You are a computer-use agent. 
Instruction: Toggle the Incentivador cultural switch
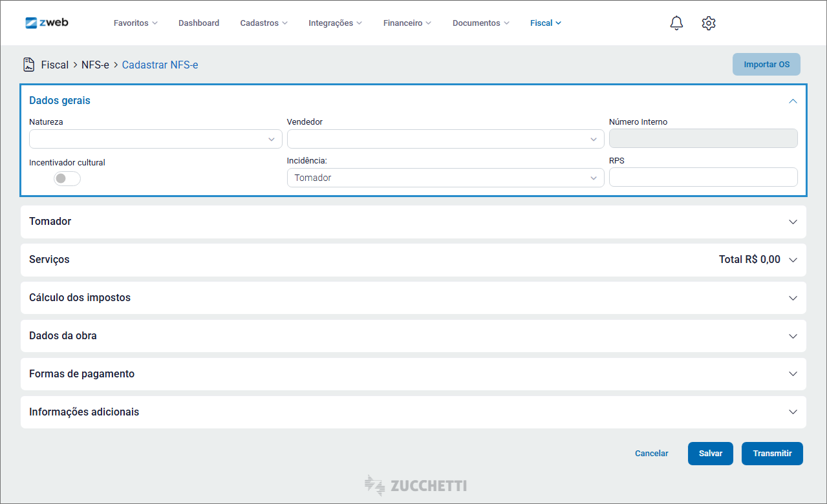pyautogui.click(x=67, y=178)
